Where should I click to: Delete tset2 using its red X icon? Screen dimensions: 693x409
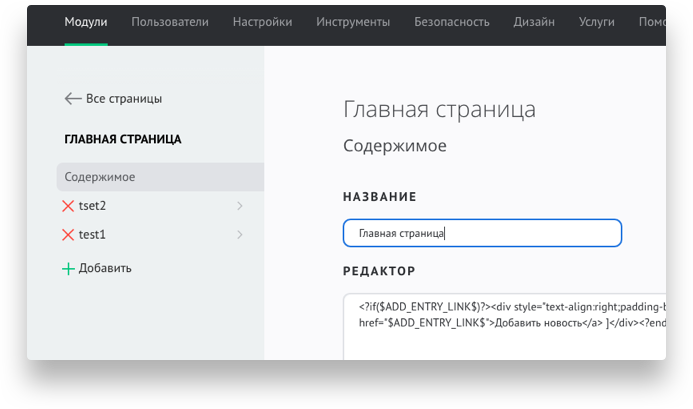pyautogui.click(x=68, y=206)
